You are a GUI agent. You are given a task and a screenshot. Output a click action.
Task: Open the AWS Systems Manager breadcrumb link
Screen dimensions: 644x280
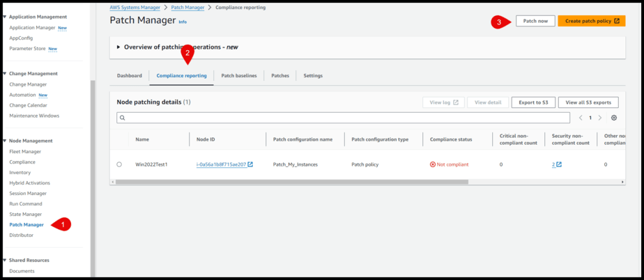click(x=135, y=8)
